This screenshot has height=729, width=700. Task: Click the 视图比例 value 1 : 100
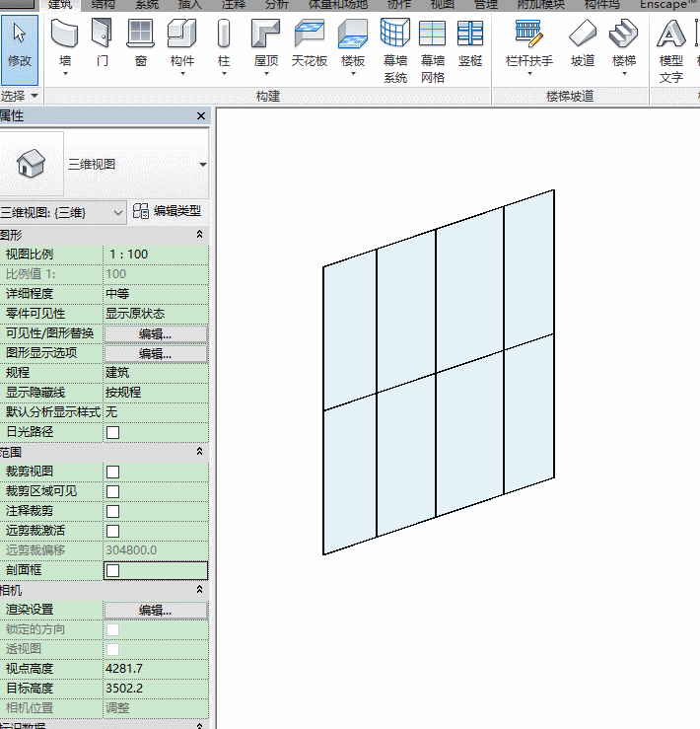156,255
